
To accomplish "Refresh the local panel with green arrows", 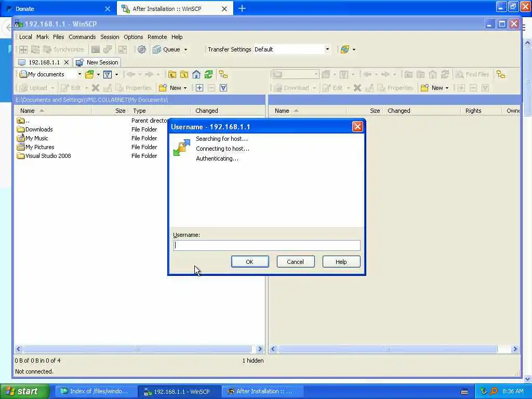I will pos(208,74).
